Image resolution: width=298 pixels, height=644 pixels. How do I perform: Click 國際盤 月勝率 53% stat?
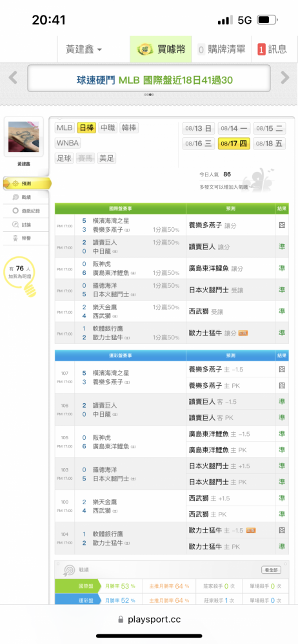click(x=120, y=587)
